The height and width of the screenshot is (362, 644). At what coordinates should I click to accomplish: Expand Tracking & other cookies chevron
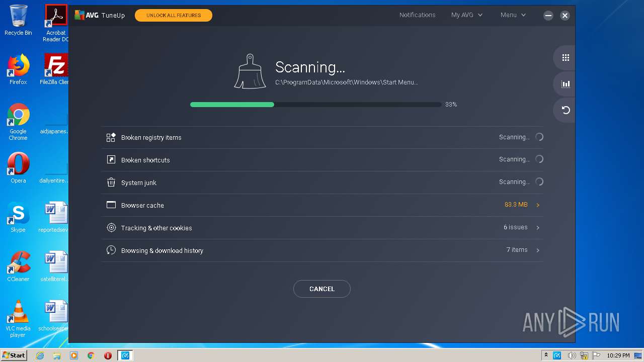click(x=538, y=228)
